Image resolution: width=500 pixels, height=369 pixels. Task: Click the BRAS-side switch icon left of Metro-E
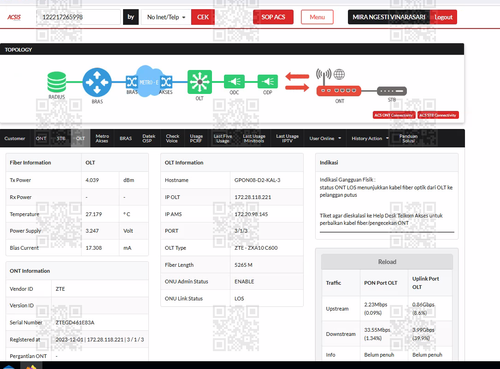point(132,82)
